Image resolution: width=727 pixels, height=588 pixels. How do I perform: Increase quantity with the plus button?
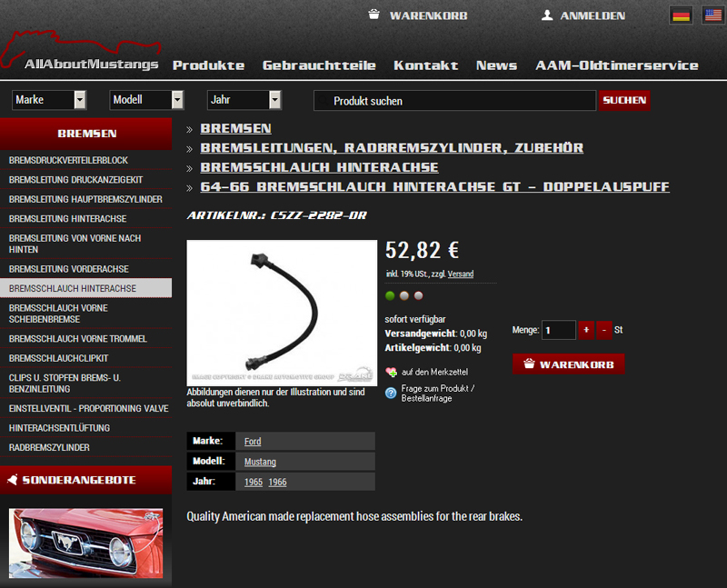pyautogui.click(x=586, y=330)
